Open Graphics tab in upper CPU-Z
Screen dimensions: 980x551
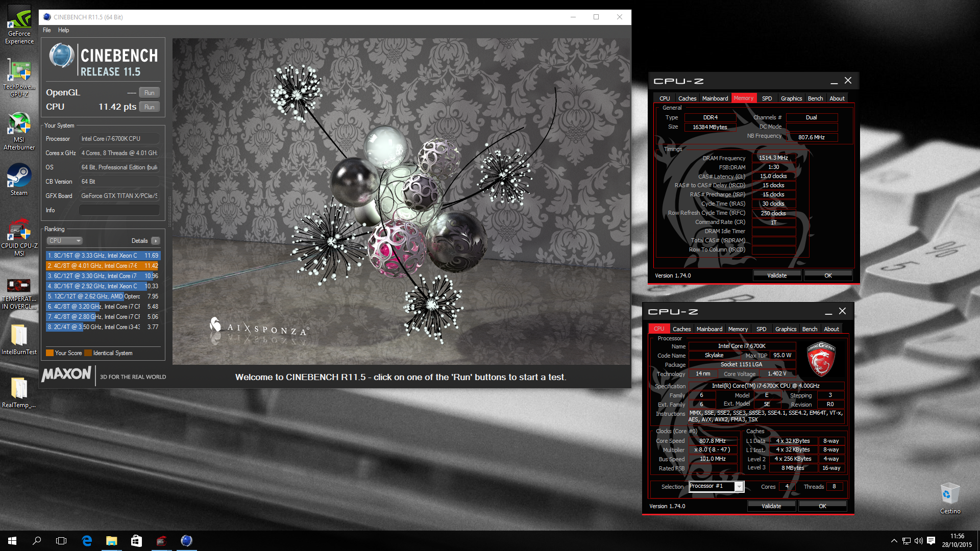[x=791, y=98]
